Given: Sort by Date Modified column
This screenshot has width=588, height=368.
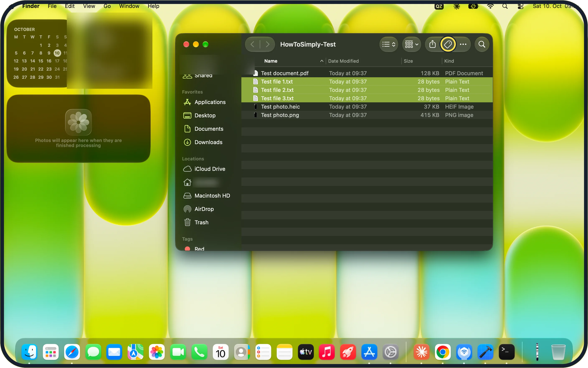Looking at the screenshot, I should (343, 61).
